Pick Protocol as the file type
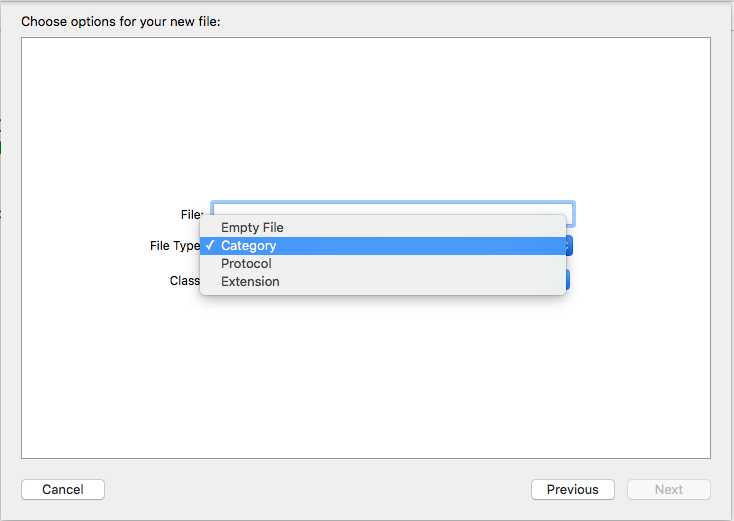 [246, 264]
